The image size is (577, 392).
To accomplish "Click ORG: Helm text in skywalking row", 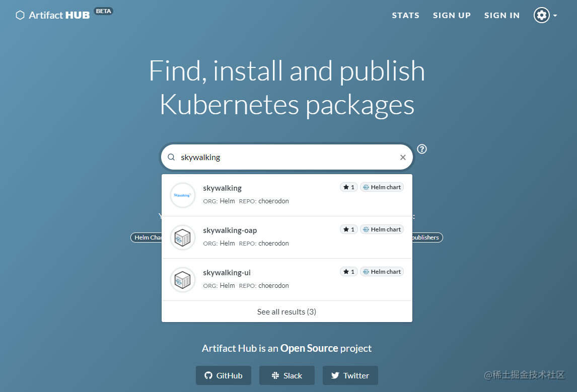I will click(219, 201).
